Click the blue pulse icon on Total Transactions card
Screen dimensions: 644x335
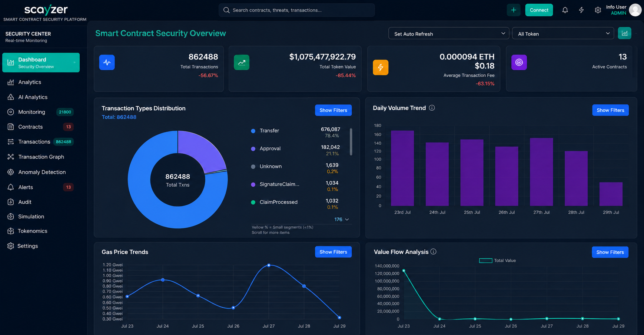pos(107,62)
